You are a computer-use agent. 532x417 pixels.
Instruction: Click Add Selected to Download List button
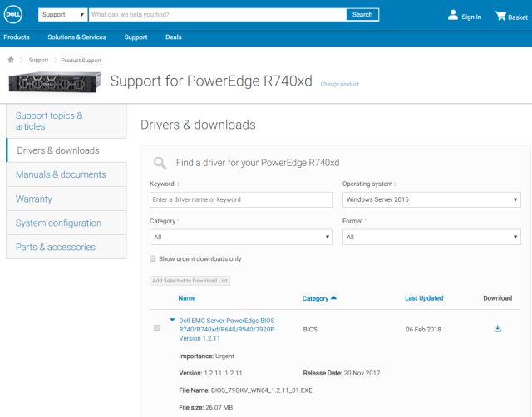pos(190,281)
